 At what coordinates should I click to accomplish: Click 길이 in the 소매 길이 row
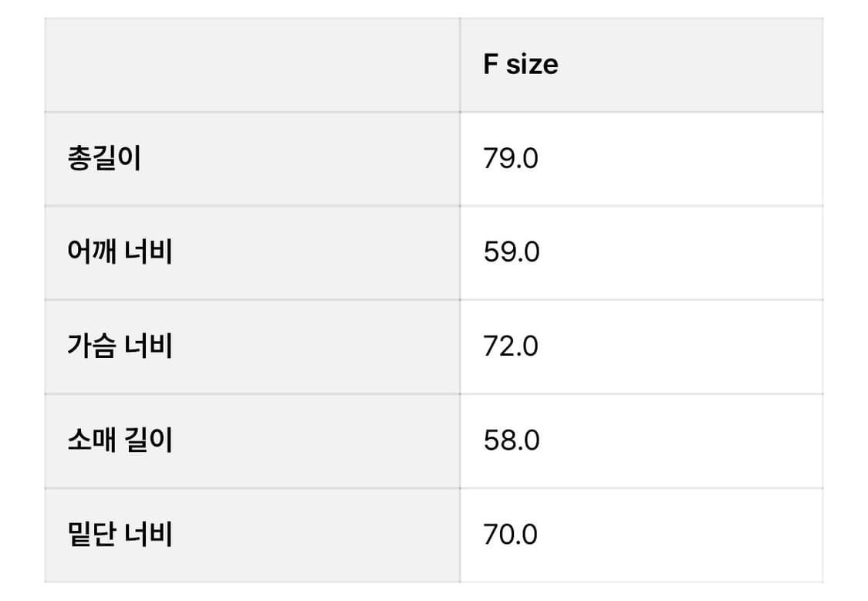click(148, 441)
